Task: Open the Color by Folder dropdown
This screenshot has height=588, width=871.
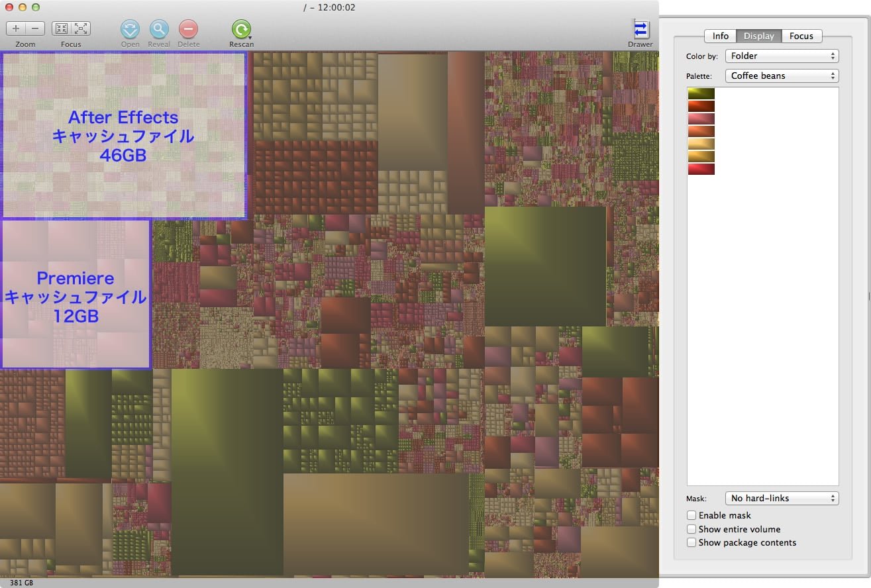Action: click(782, 56)
